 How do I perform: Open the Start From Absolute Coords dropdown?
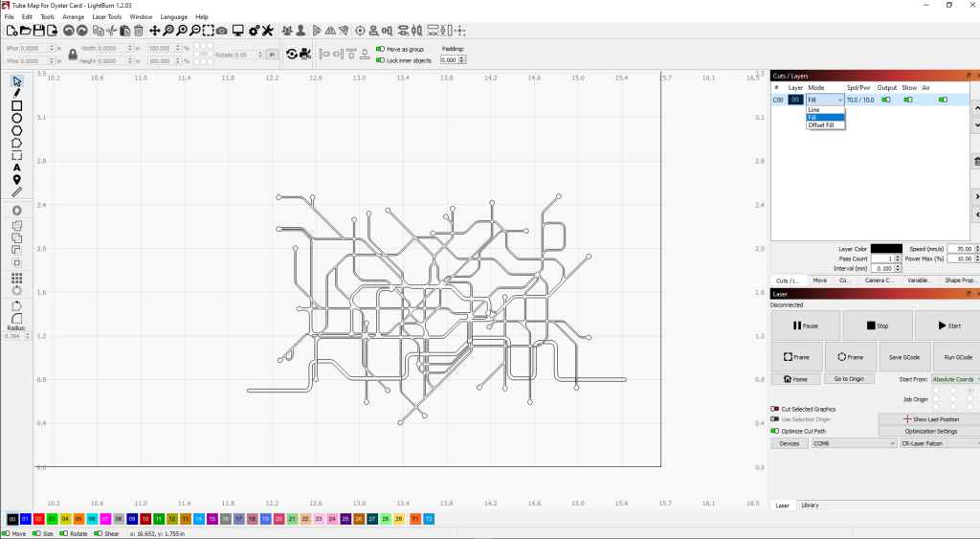click(x=956, y=379)
